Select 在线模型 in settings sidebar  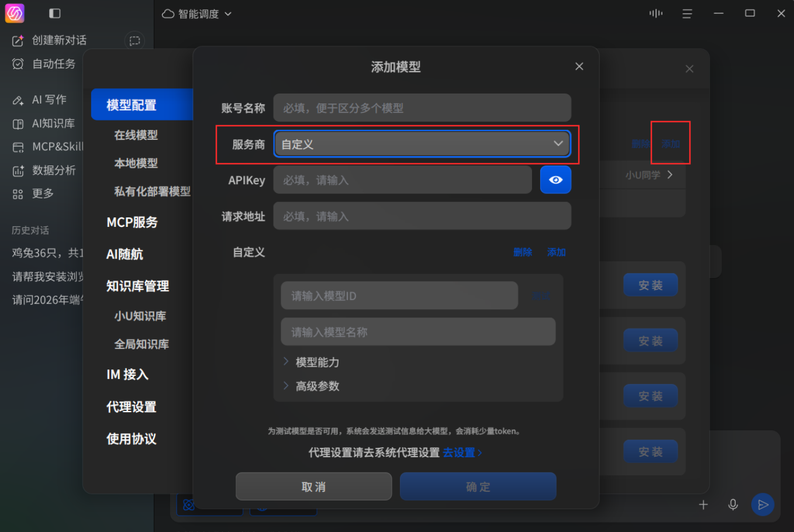136,135
